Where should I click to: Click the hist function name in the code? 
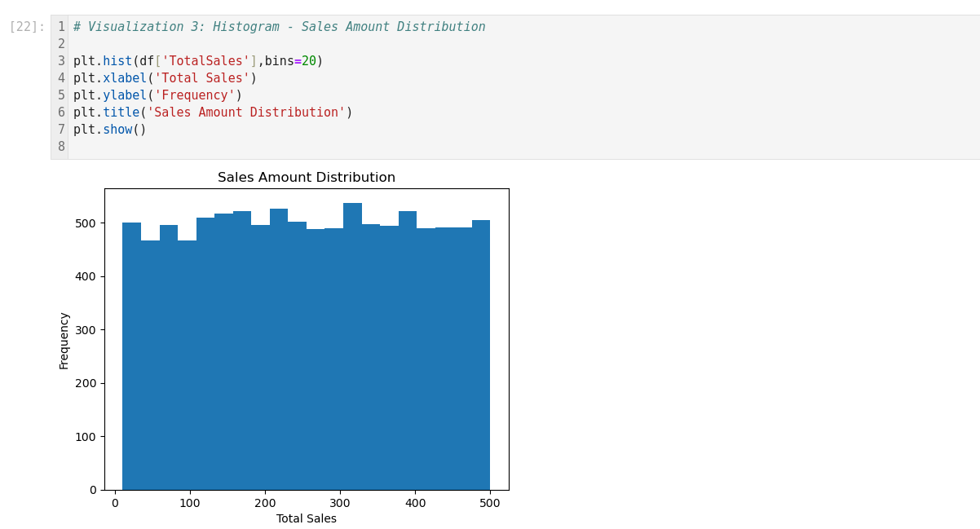pyautogui.click(x=117, y=61)
